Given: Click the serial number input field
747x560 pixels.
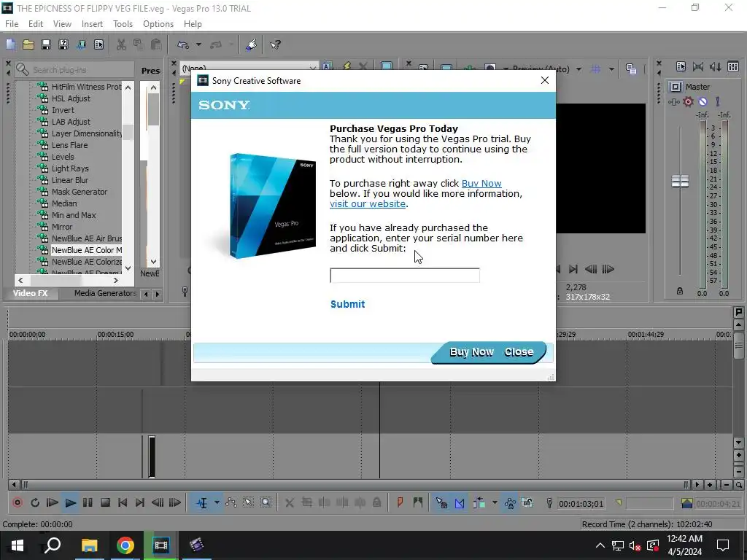Looking at the screenshot, I should click(x=405, y=275).
